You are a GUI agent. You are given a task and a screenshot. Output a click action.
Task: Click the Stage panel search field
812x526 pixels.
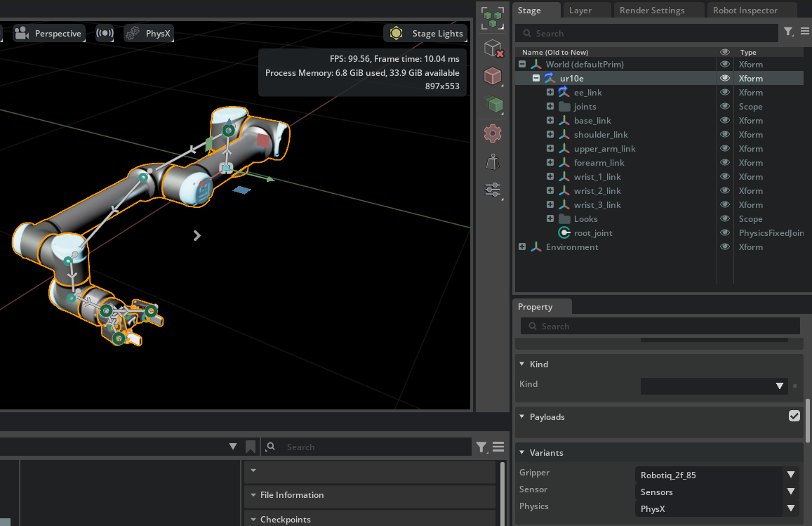632,32
